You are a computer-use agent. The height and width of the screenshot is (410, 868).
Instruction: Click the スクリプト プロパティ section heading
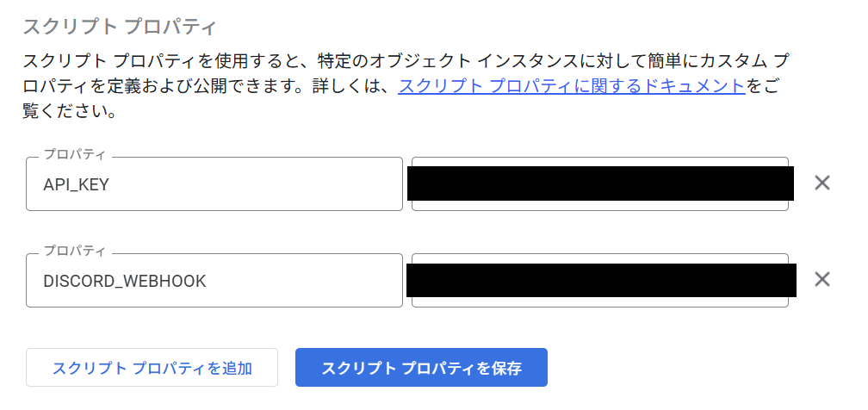click(119, 26)
